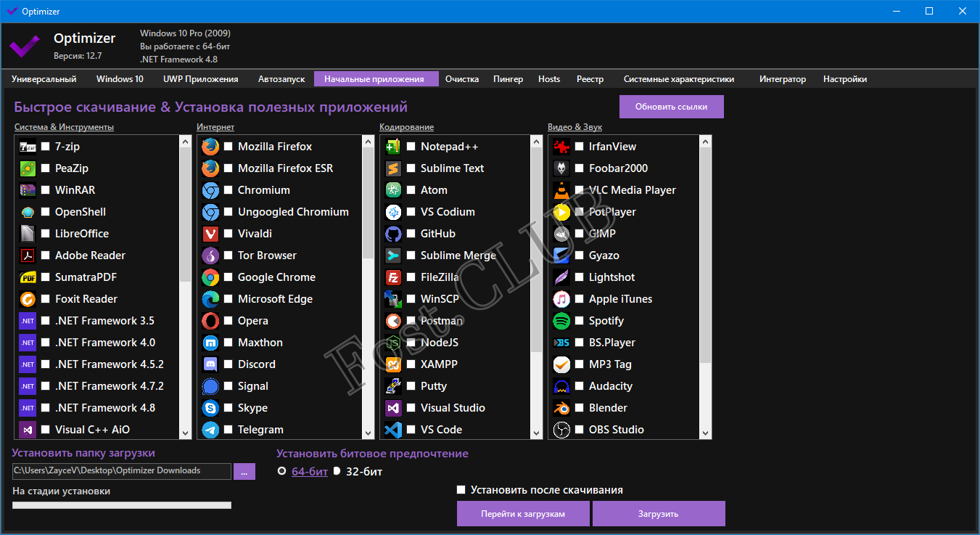Click the GitHub icon
This screenshot has height=535, width=980.
click(393, 234)
